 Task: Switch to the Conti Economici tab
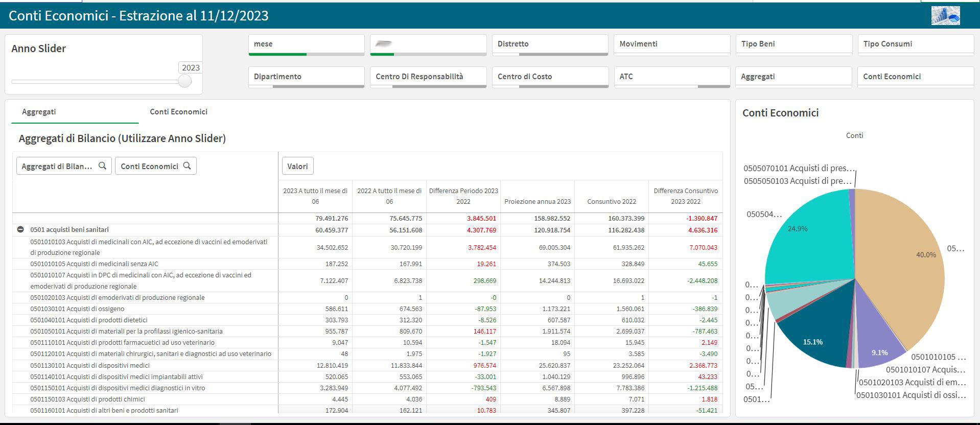pyautogui.click(x=178, y=112)
